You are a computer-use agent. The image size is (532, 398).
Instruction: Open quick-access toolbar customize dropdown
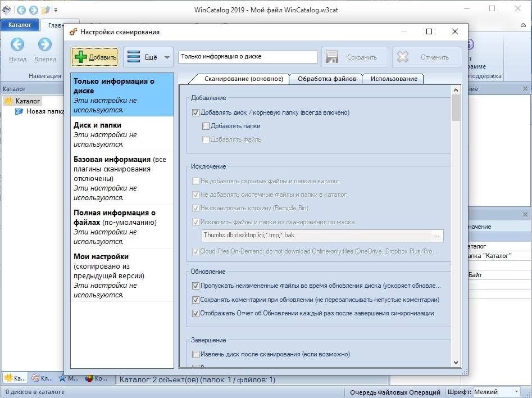[56, 10]
